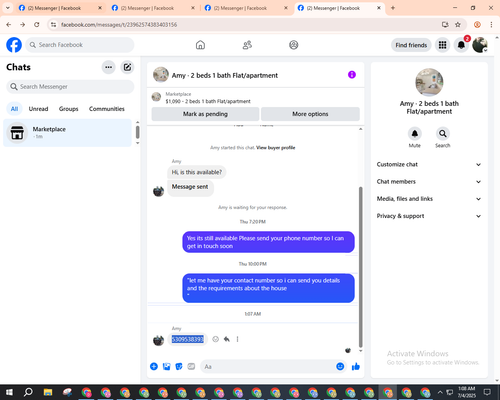This screenshot has height=400, width=500.
Task: Open the nine-dot menu grid icon
Action: point(442,45)
